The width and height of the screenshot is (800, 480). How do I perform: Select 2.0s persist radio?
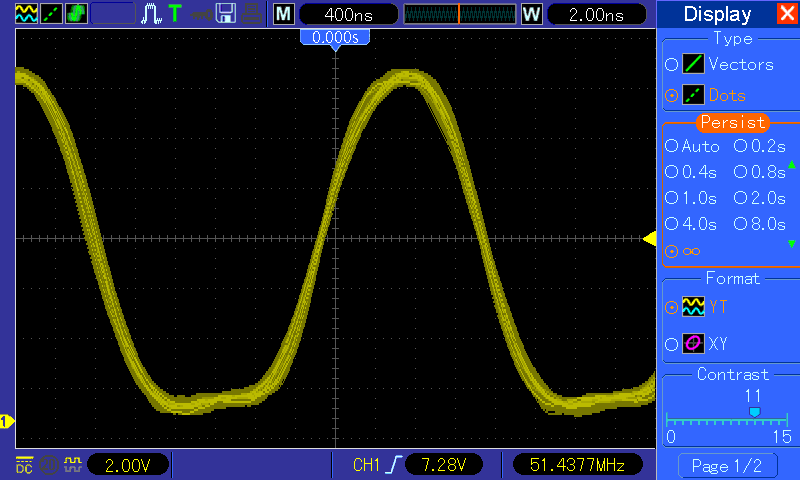(x=740, y=198)
